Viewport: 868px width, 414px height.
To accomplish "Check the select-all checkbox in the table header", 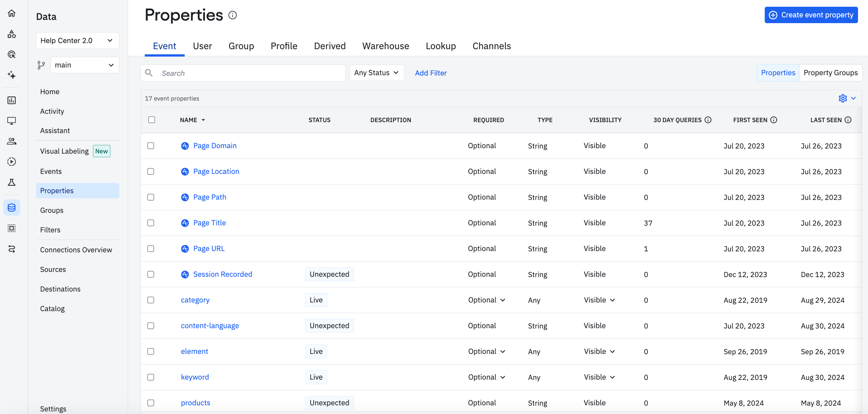I will [x=152, y=120].
